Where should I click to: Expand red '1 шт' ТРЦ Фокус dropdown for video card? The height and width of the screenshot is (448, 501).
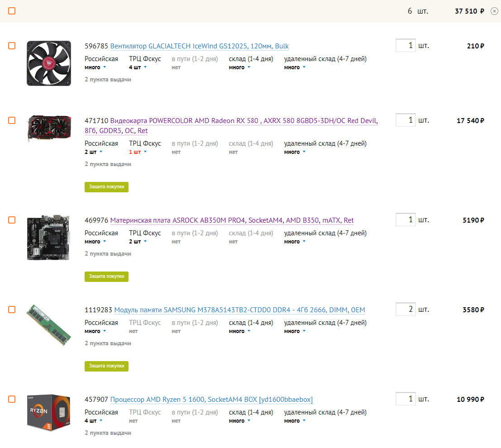point(138,152)
